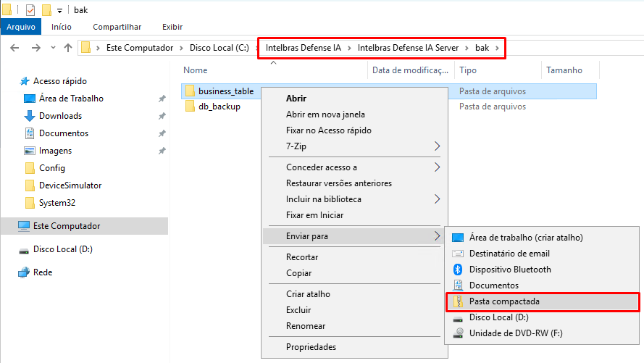The width and height of the screenshot is (644, 363).
Task: Choose Renomear in context menu
Action: click(354, 326)
